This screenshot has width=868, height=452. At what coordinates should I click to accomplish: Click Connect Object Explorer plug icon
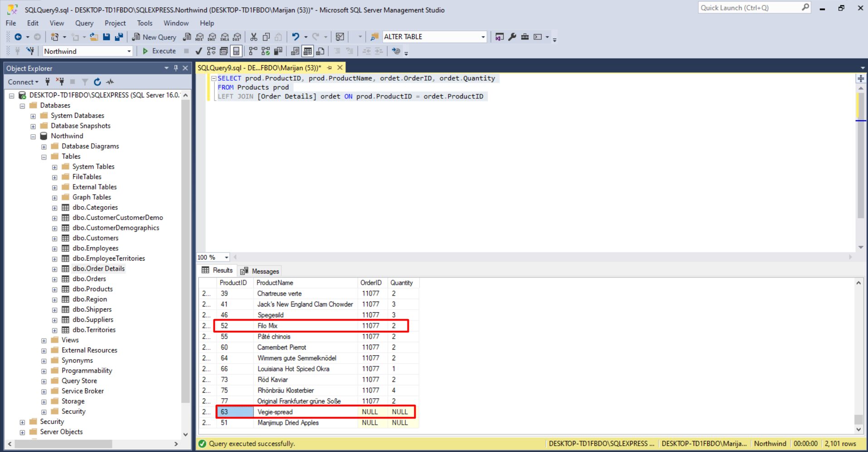(48, 82)
